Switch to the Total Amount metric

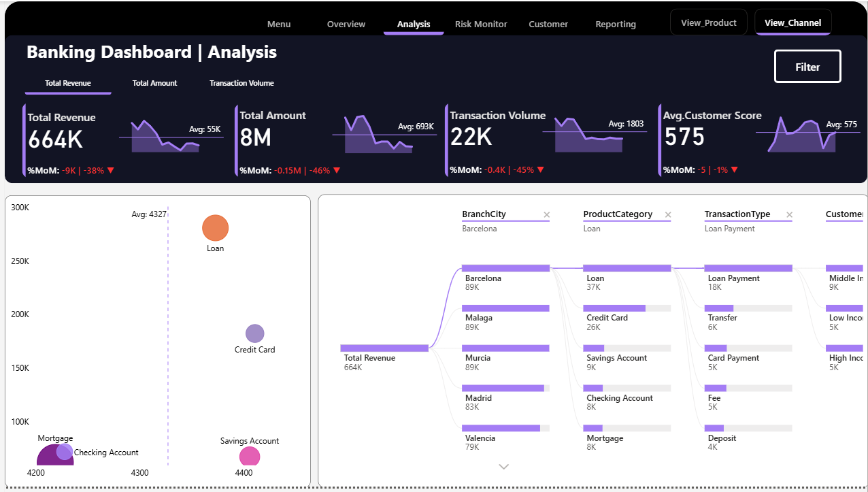pyautogui.click(x=154, y=83)
